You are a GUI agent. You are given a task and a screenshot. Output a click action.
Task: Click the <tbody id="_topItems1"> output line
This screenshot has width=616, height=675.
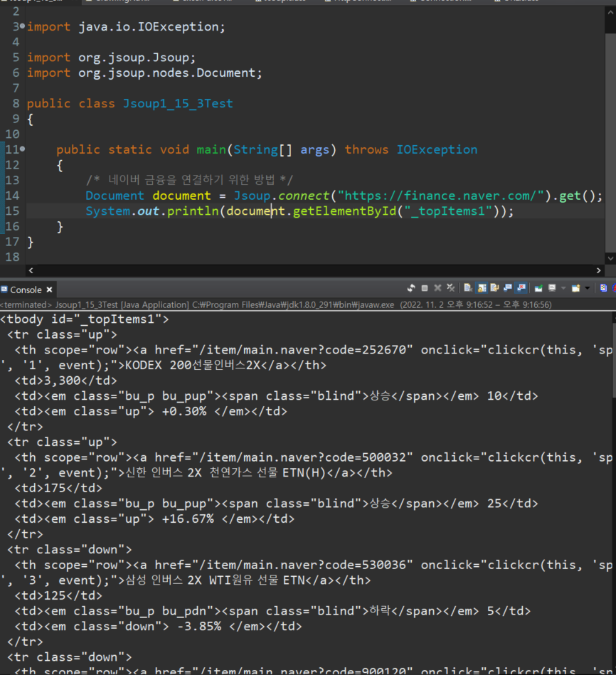(85, 319)
